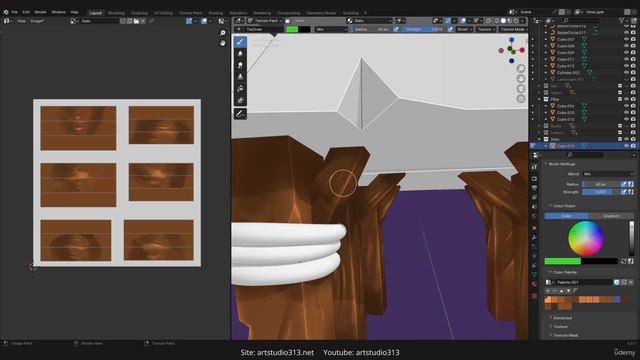
Task: Open the Window menu
Action: pos(58,12)
